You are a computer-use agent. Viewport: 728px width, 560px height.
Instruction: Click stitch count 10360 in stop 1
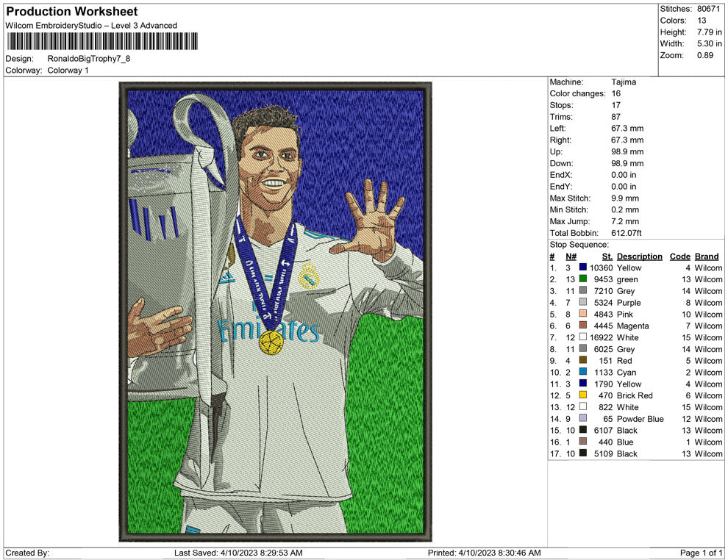(602, 268)
